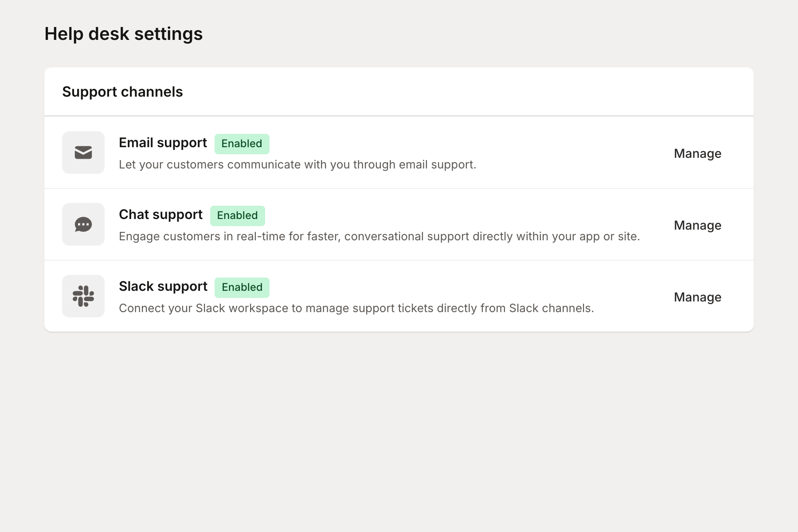798x532 pixels.
Task: Click the Email support envelope icon
Action: click(x=83, y=153)
